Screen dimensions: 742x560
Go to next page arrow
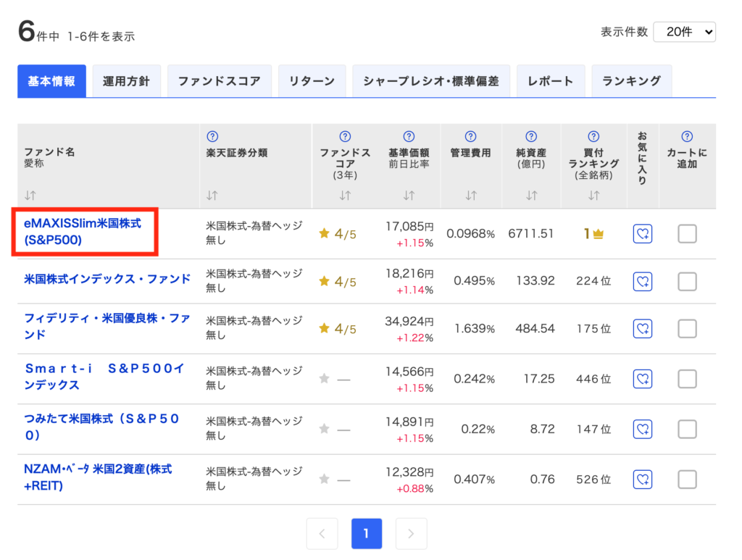coord(412,533)
